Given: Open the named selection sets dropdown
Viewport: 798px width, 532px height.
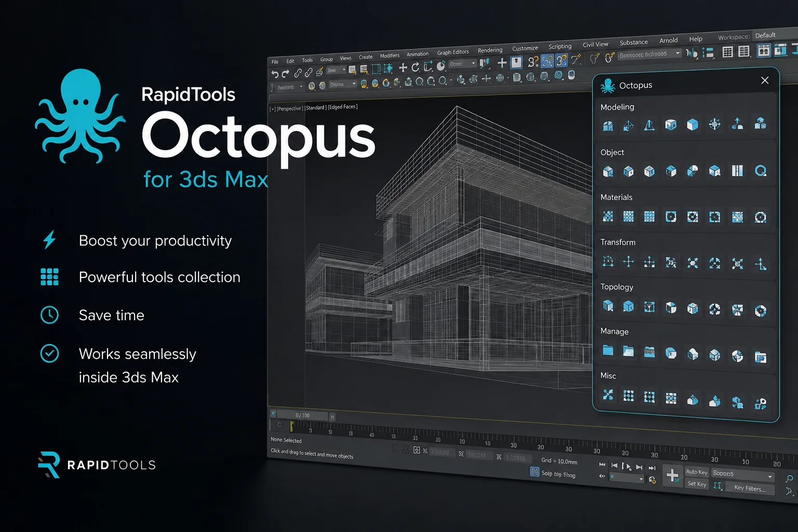Looking at the screenshot, I should 649,54.
